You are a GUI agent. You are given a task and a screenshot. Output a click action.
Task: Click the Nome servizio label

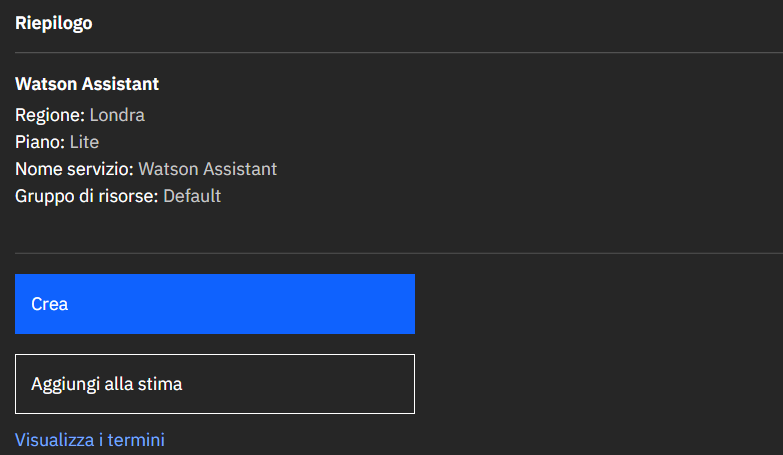click(74, 169)
